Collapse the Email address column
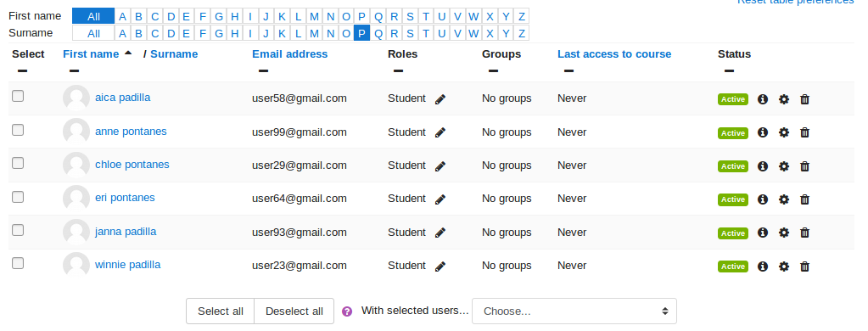This screenshot has width=868, height=331. pos(264,70)
